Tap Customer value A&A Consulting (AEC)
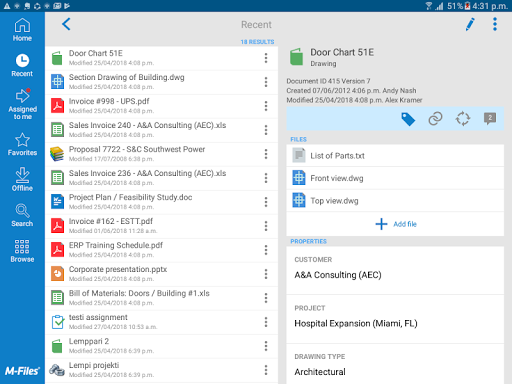The height and width of the screenshot is (384, 512). 338,275
